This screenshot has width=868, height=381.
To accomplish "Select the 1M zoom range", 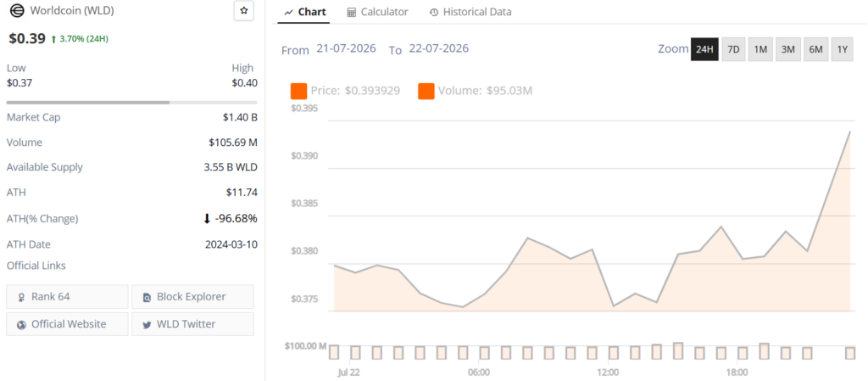I will pos(760,49).
